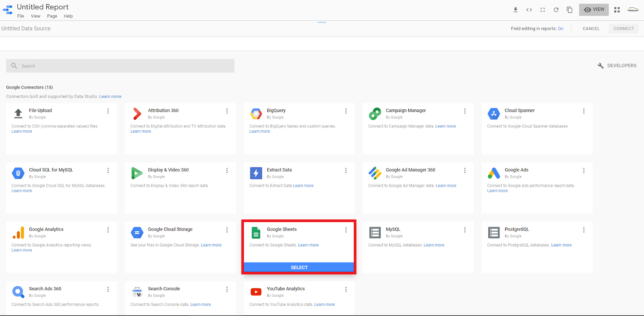Image resolution: width=644 pixels, height=316 pixels.
Task: Open Learn more link for Google Cloud Storage
Action: [211, 245]
